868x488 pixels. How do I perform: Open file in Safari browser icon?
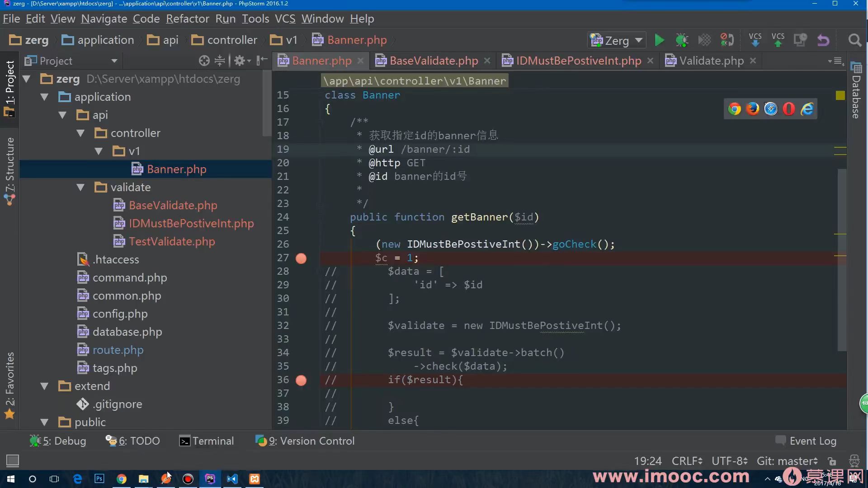(x=770, y=109)
